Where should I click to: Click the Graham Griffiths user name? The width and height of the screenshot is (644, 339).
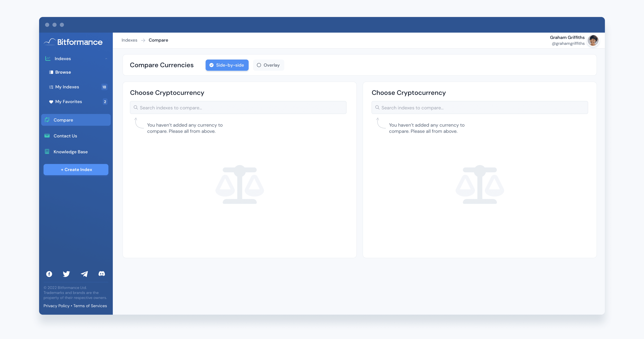(567, 38)
